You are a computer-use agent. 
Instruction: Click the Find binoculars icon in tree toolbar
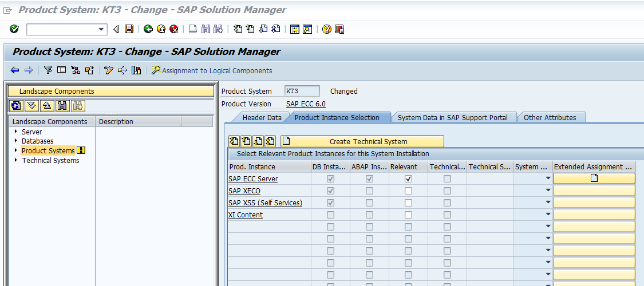pyautogui.click(x=62, y=105)
